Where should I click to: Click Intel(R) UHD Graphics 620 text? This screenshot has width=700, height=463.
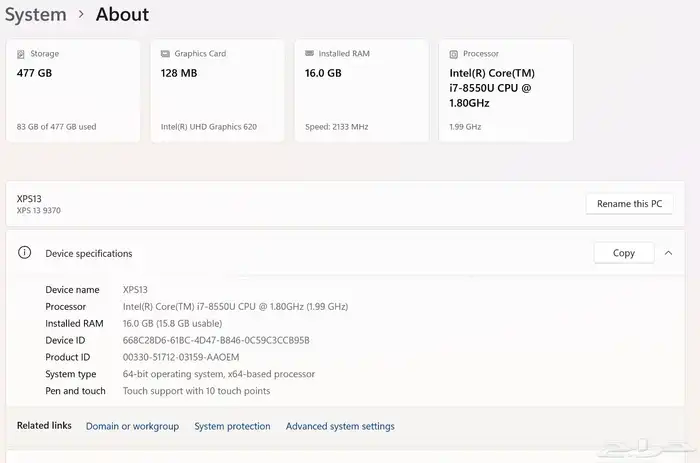click(x=208, y=127)
